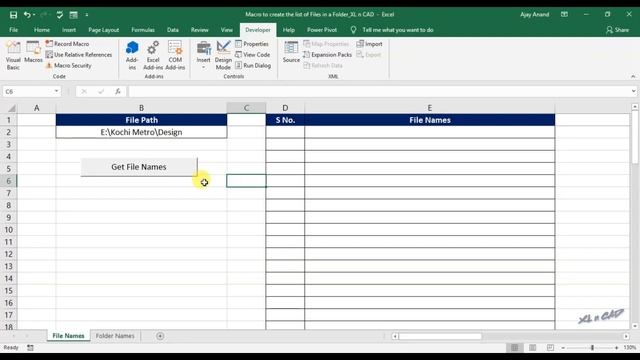Click Run Dialog
The width and height of the screenshot is (640, 360).
click(x=253, y=65)
